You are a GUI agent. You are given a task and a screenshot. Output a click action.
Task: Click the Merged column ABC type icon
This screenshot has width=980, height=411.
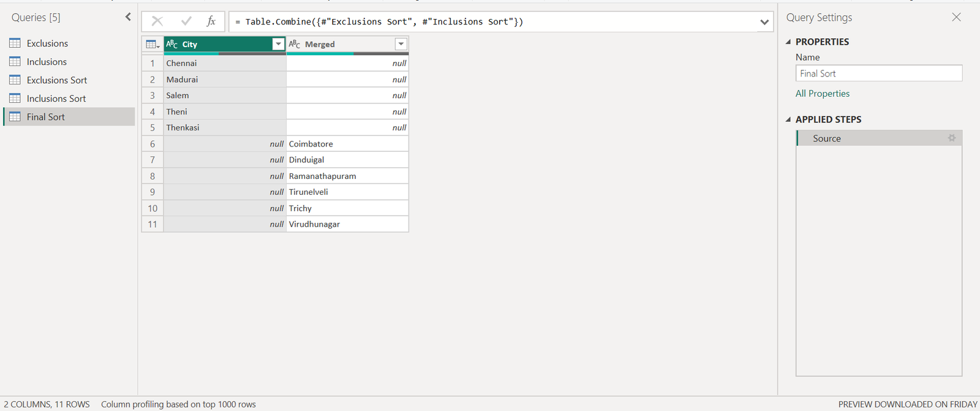point(295,44)
